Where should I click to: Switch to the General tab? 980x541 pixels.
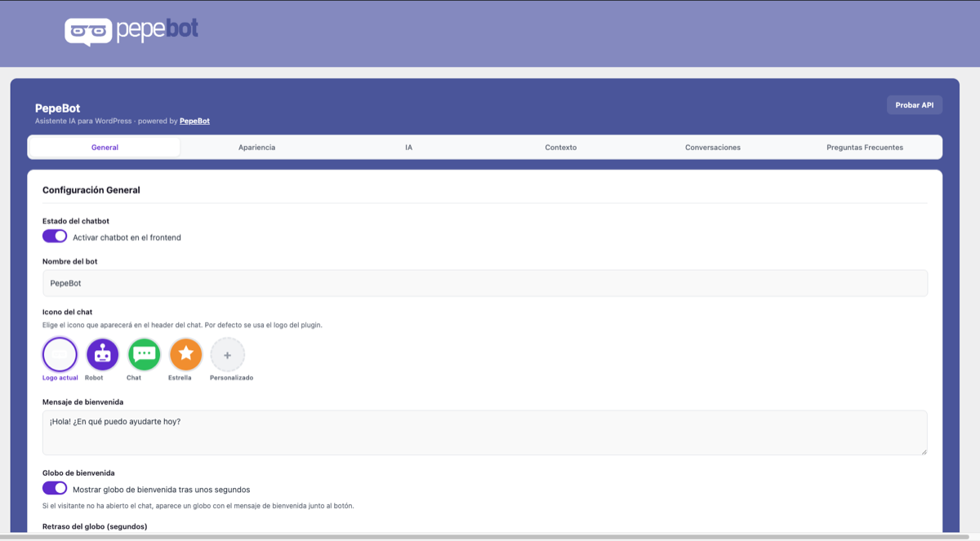coord(105,147)
